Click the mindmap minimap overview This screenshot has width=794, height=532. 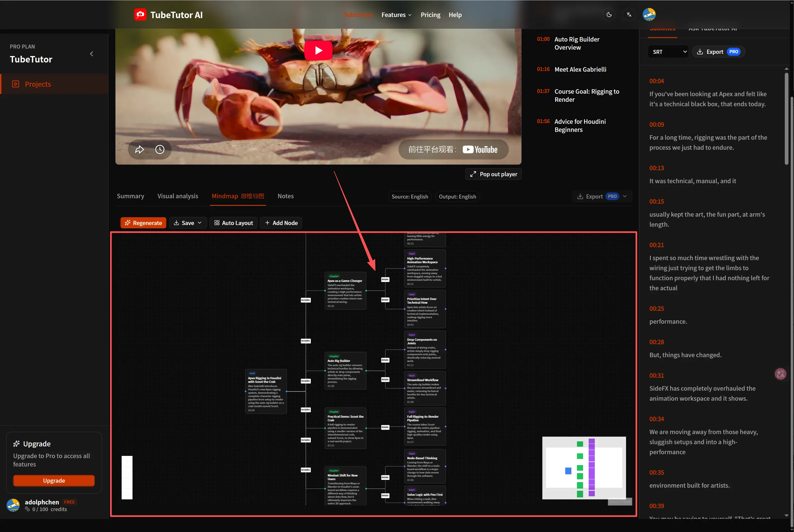[584, 468]
